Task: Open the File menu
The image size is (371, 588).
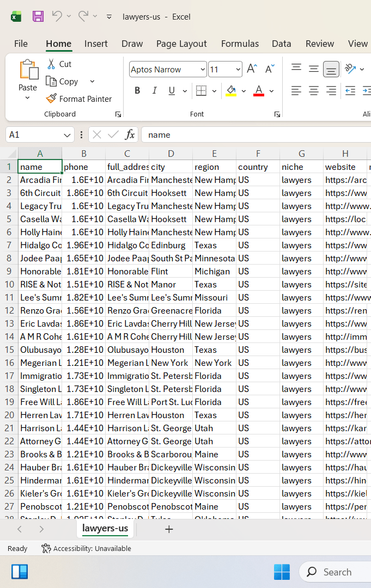Action: click(21, 44)
